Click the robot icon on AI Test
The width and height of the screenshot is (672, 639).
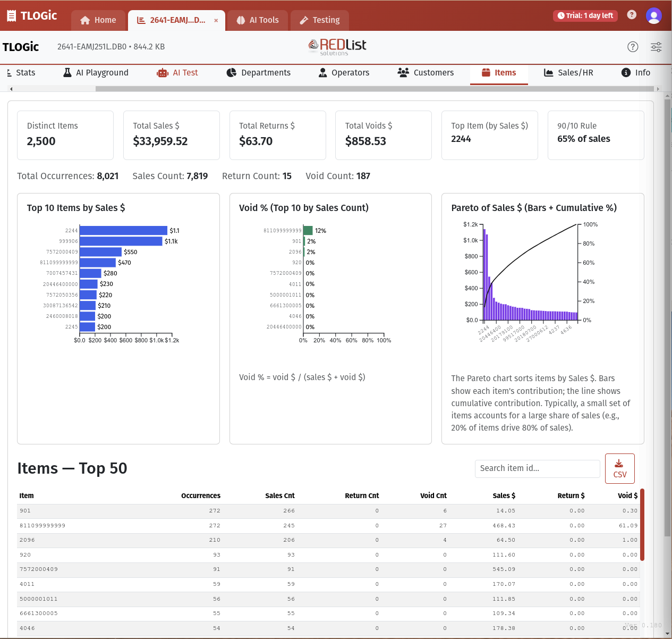tap(162, 73)
